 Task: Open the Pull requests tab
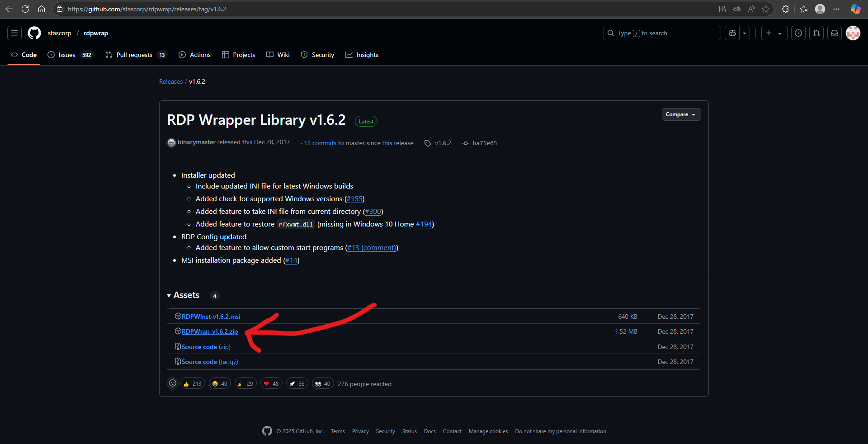point(136,55)
